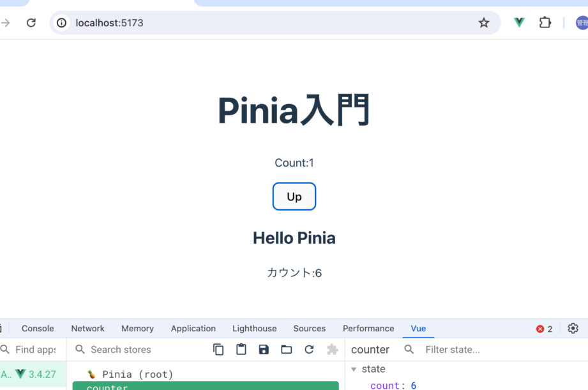Bookmark this page with the star icon
Image resolution: width=588 pixels, height=390 pixels.
click(x=484, y=23)
